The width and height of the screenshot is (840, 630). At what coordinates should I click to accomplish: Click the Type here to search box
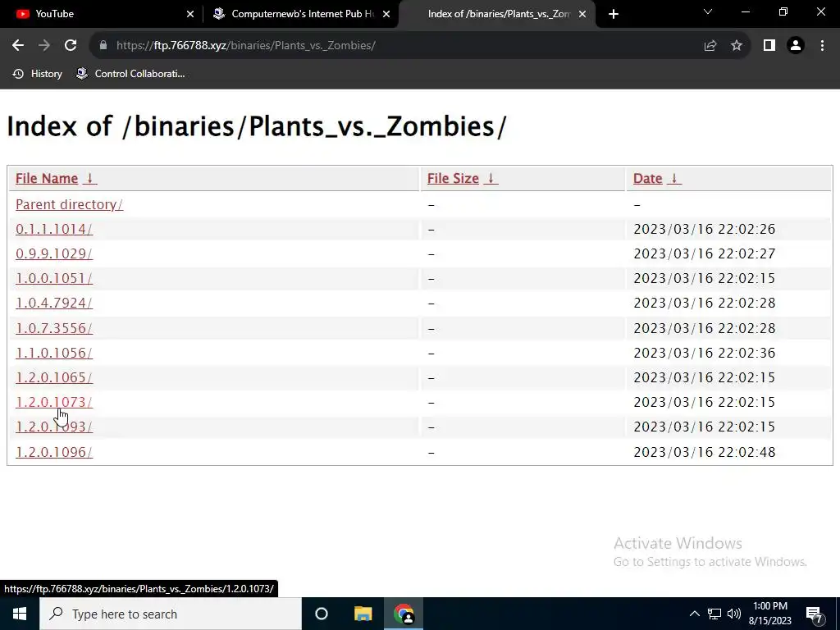pos(171,614)
